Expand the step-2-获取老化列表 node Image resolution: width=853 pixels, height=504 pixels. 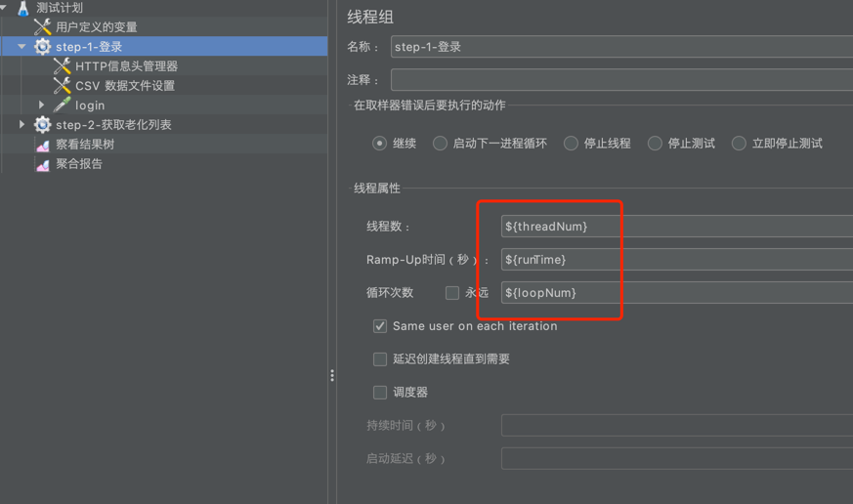(21, 125)
